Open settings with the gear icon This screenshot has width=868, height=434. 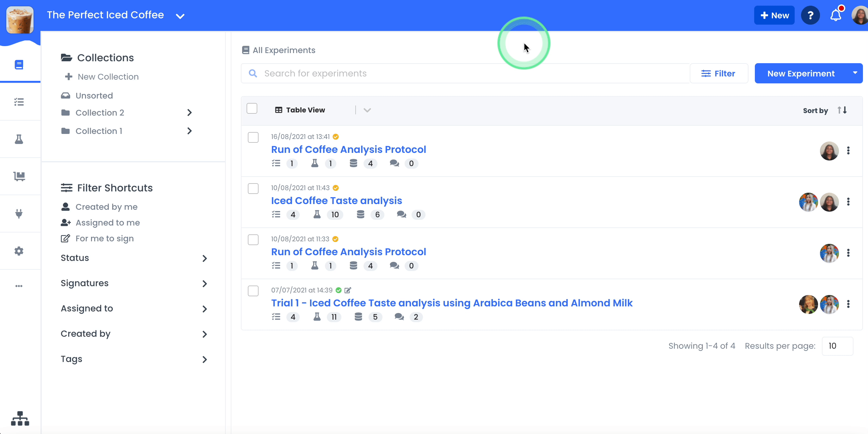(19, 251)
